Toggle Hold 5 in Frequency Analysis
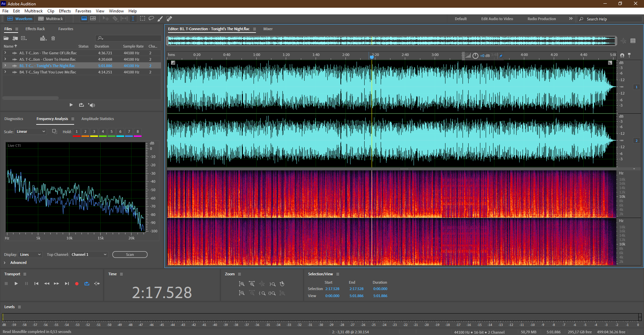Screen dimensions: 644x335 point(112,132)
